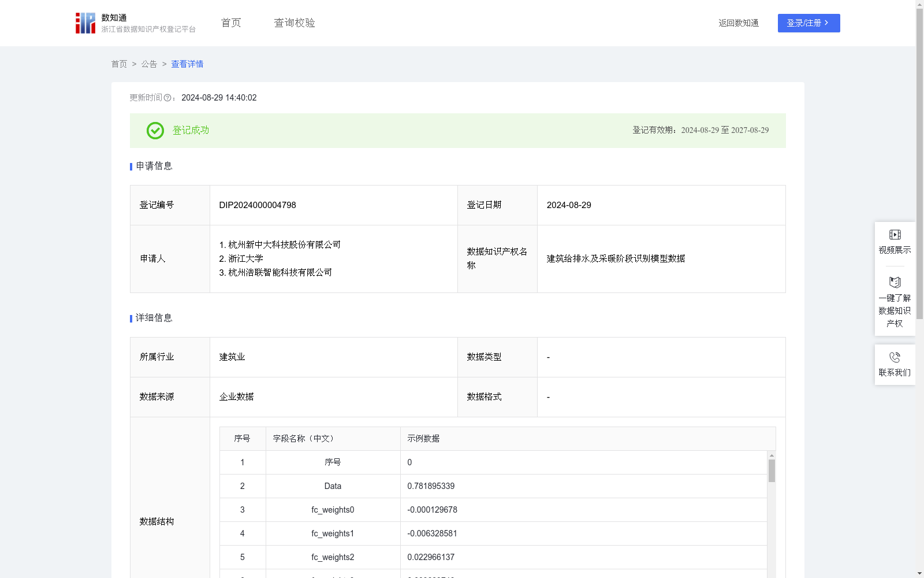Click the Data field name cell
Image resolution: width=924 pixels, height=578 pixels.
click(x=333, y=486)
